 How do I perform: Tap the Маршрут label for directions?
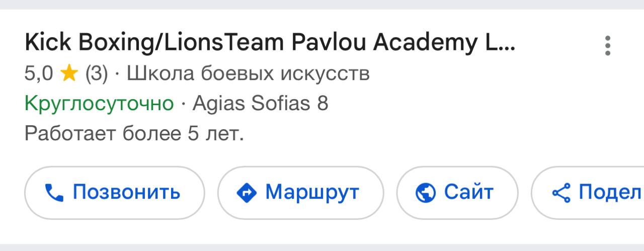coord(312,192)
